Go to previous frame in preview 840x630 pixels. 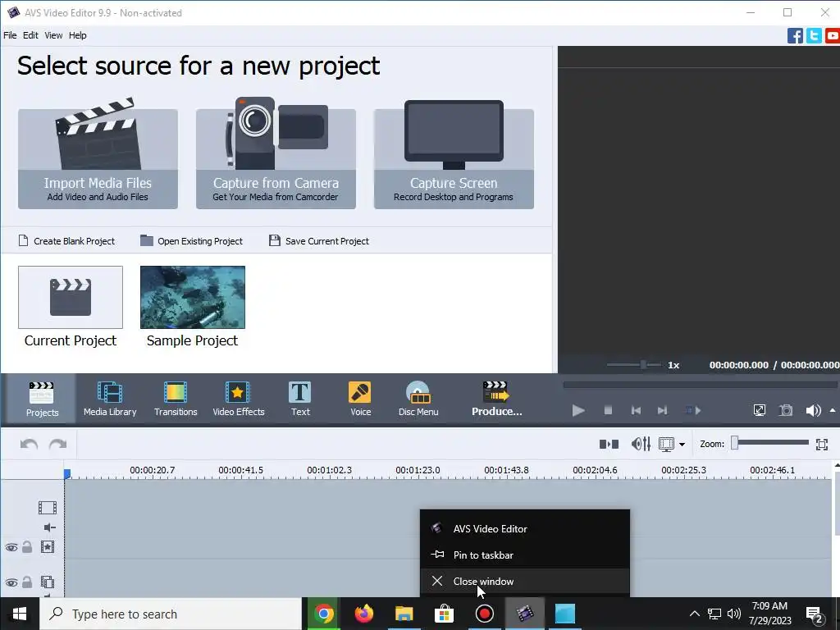coord(636,410)
